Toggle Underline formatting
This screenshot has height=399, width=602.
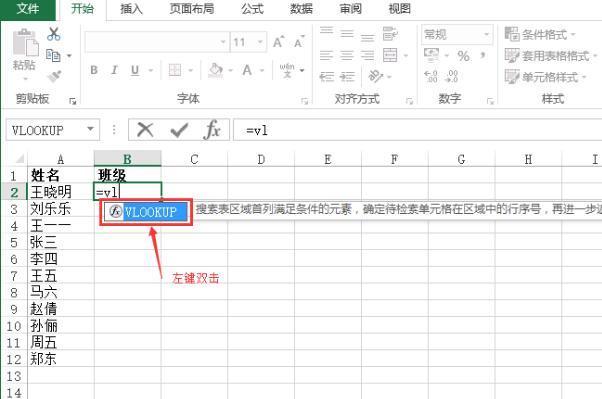pos(135,70)
